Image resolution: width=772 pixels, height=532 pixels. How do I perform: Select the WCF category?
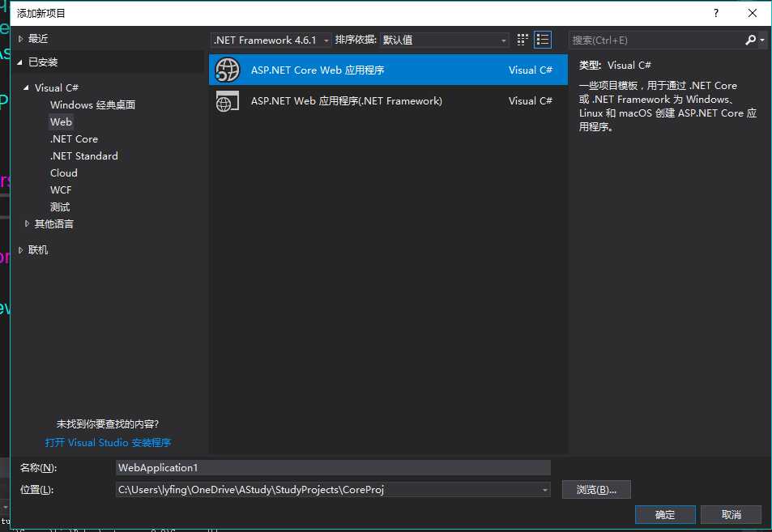tap(61, 190)
